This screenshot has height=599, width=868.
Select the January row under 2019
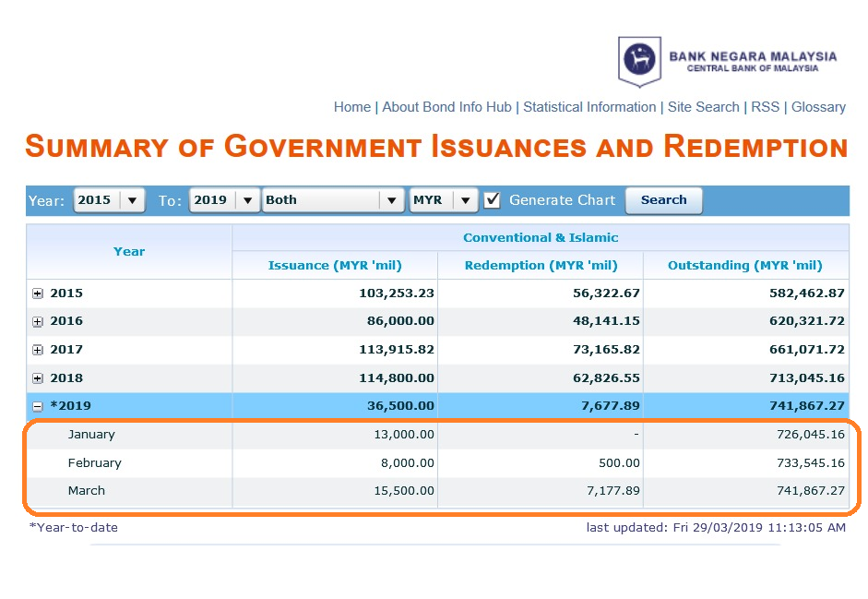coord(437,435)
